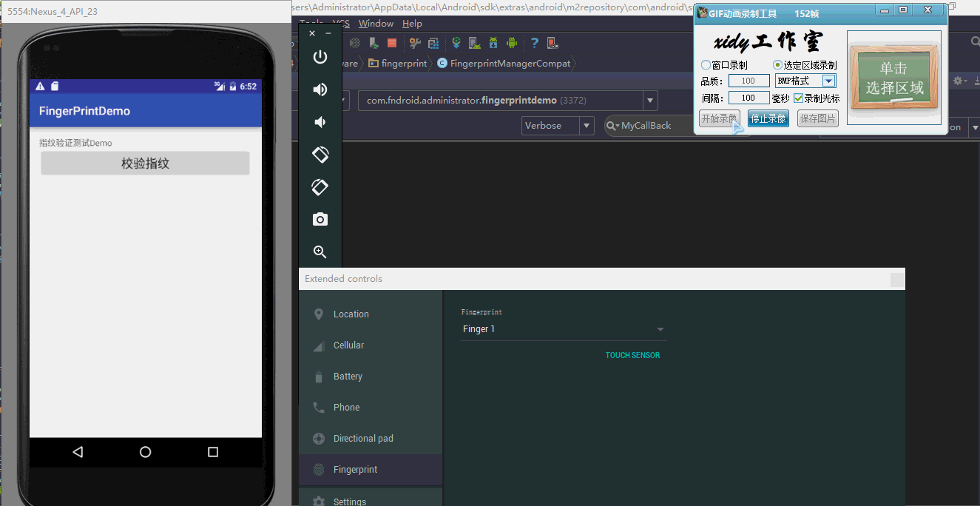Screen dimensions: 980x506
Task: Click the red stop icon in toolbar
Action: pyautogui.click(x=392, y=43)
